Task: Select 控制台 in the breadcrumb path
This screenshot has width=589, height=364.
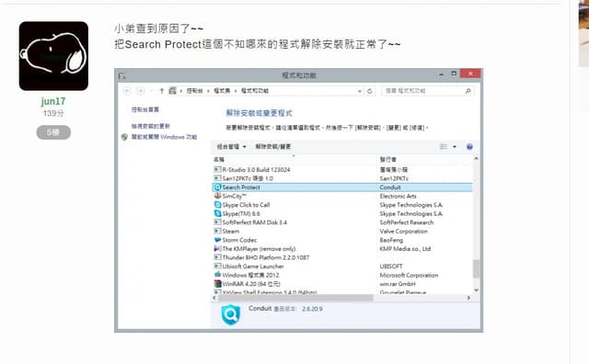Action: point(194,91)
